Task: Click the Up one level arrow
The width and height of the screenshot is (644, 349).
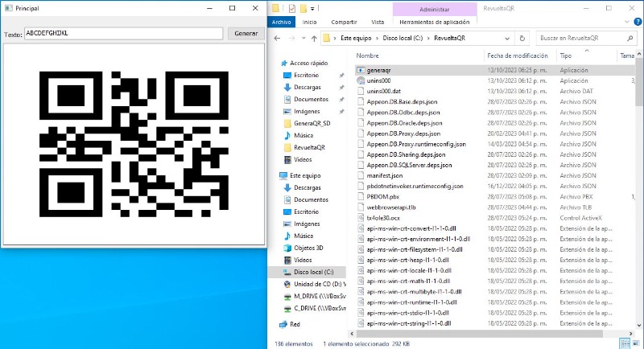Action: click(313, 38)
